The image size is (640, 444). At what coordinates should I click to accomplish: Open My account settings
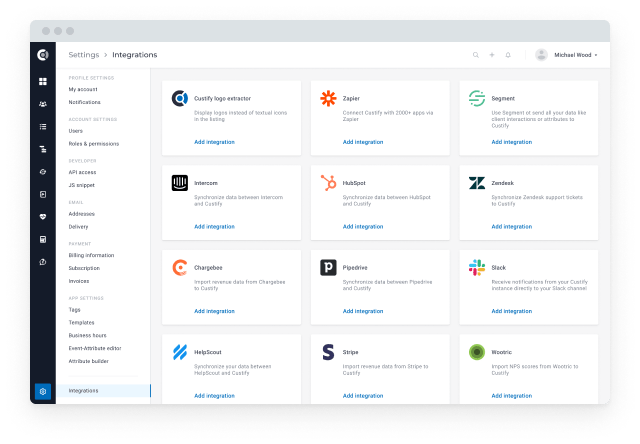(x=83, y=89)
